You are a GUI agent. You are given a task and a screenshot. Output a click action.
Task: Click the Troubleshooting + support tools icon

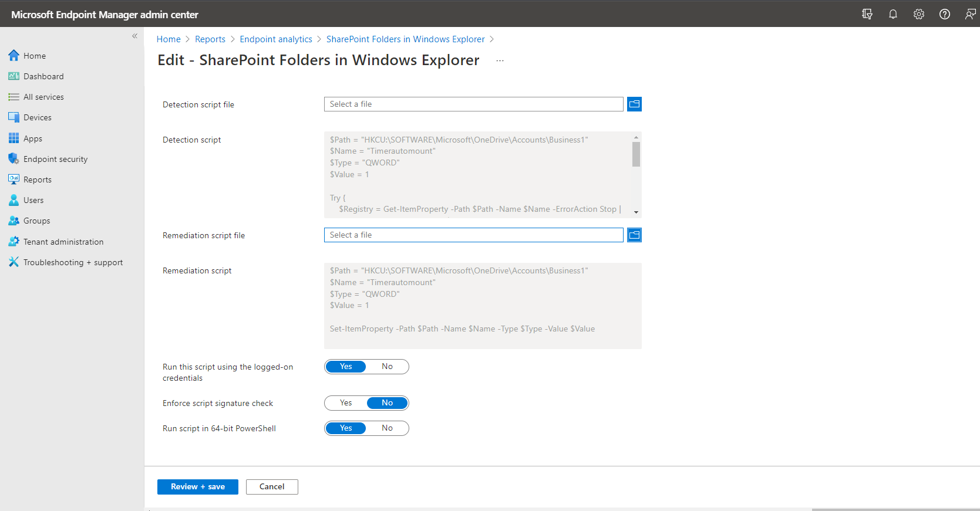[x=14, y=262]
